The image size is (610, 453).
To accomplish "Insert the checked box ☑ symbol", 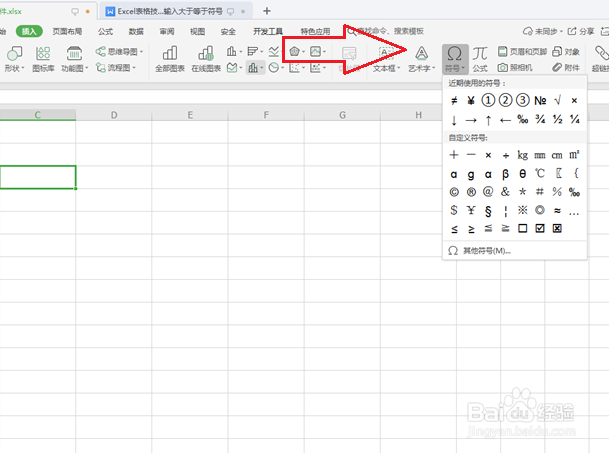I will pos(540,228).
